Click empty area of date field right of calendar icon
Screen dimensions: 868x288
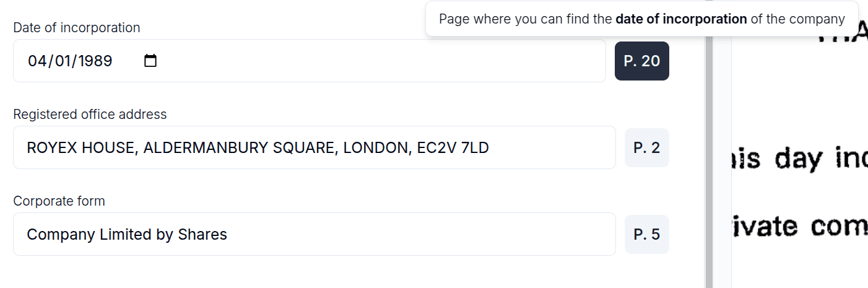tap(371, 61)
